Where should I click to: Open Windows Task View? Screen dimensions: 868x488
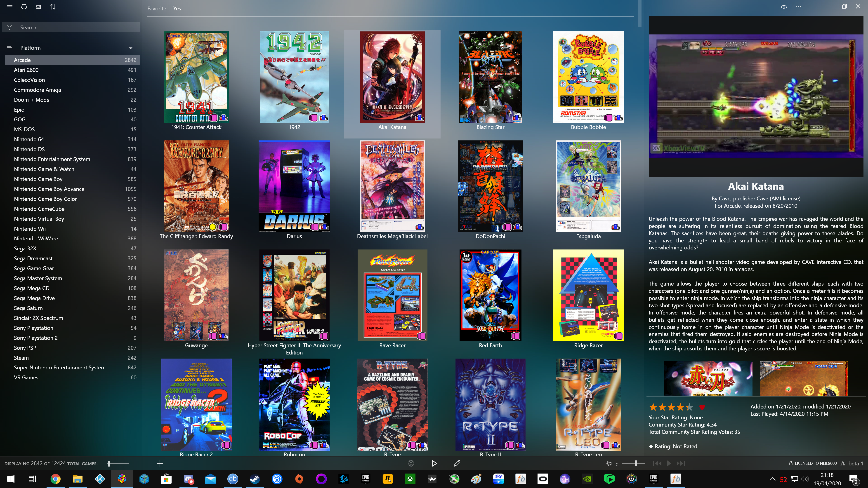[32, 479]
